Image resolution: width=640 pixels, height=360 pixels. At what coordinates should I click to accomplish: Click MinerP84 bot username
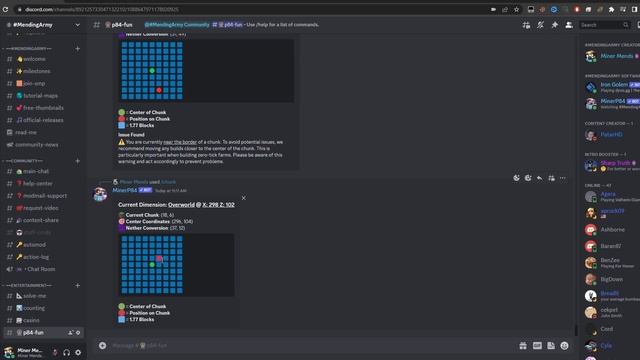[x=124, y=190]
